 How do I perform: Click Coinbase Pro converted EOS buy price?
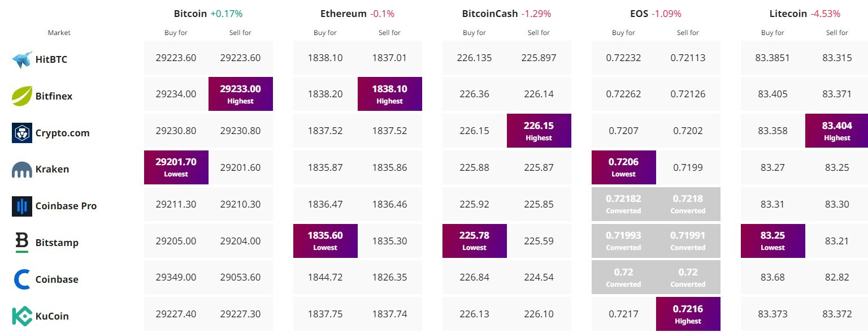(624, 204)
